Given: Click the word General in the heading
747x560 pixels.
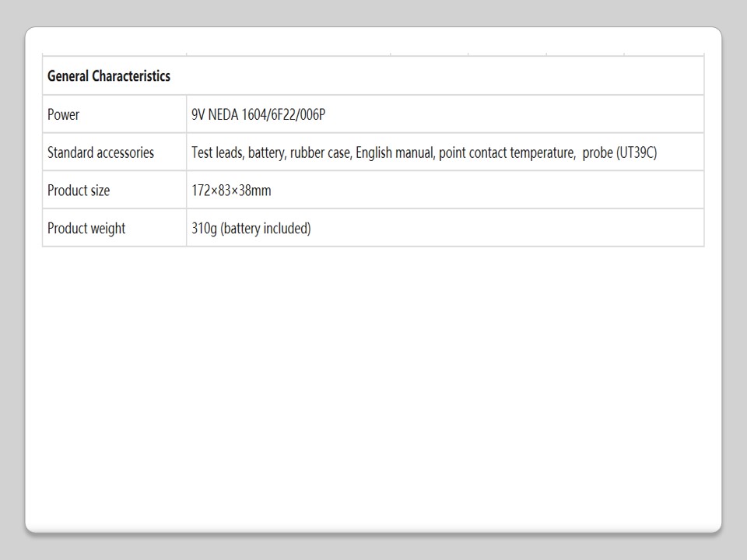Looking at the screenshot, I should pyautogui.click(x=68, y=76).
